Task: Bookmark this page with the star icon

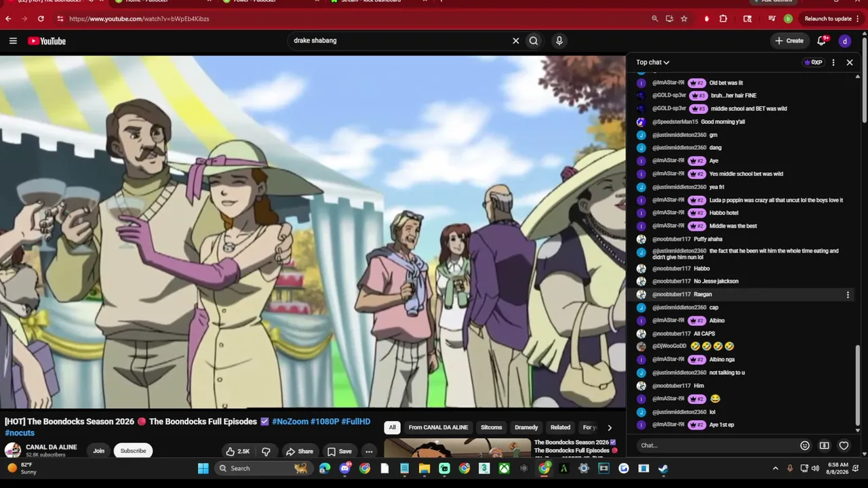Action: tap(684, 19)
